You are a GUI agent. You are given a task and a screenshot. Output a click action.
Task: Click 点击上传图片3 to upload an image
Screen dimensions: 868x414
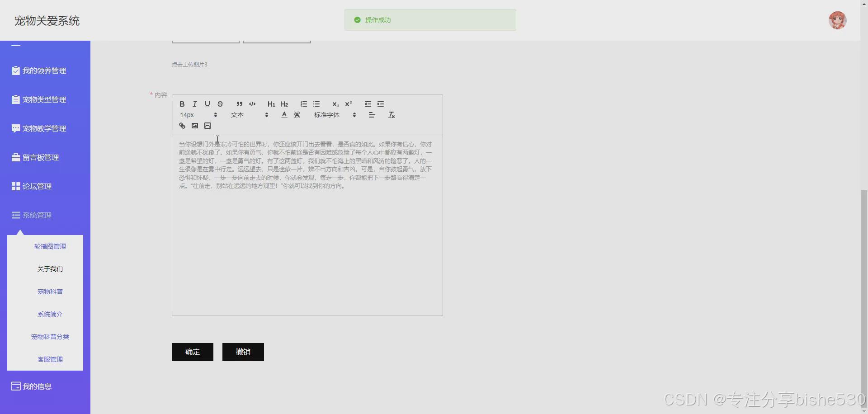189,64
